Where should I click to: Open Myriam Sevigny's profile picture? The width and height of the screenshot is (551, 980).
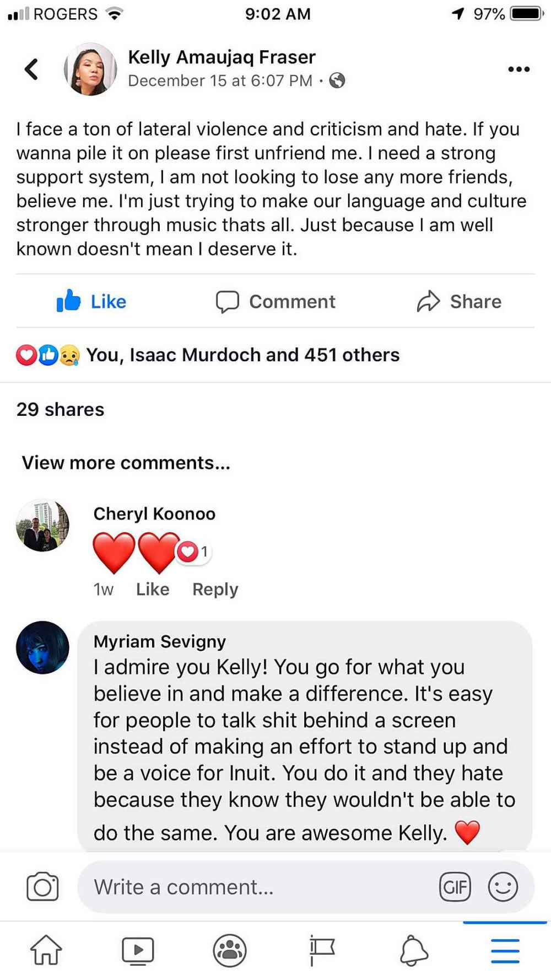click(x=42, y=647)
